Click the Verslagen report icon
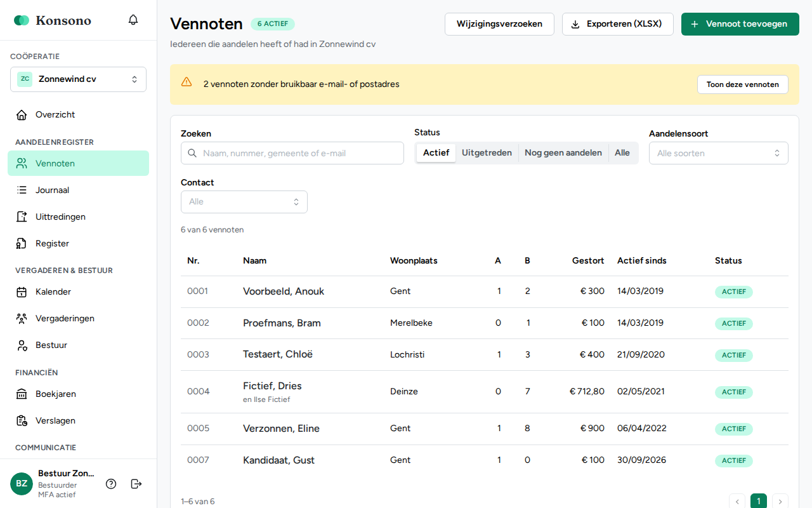 point(22,421)
